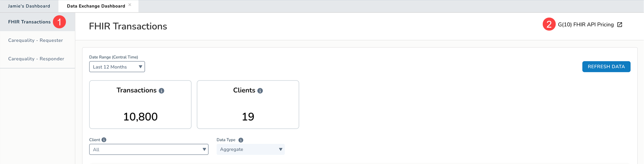The image size is (644, 164).
Task: Open Carequality - Requester in the sidebar
Action: [35, 40]
